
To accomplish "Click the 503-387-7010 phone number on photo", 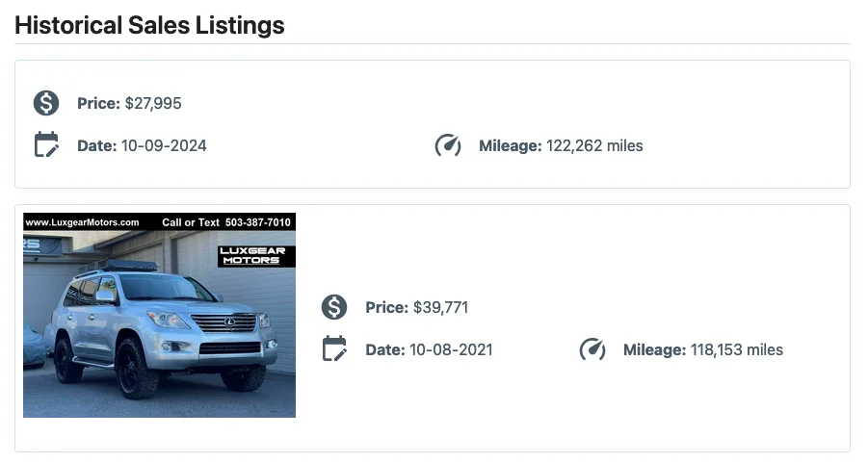I will tap(258, 222).
